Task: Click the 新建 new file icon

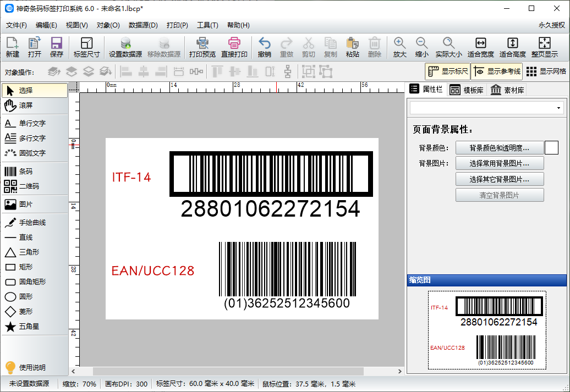Action: click(12, 47)
